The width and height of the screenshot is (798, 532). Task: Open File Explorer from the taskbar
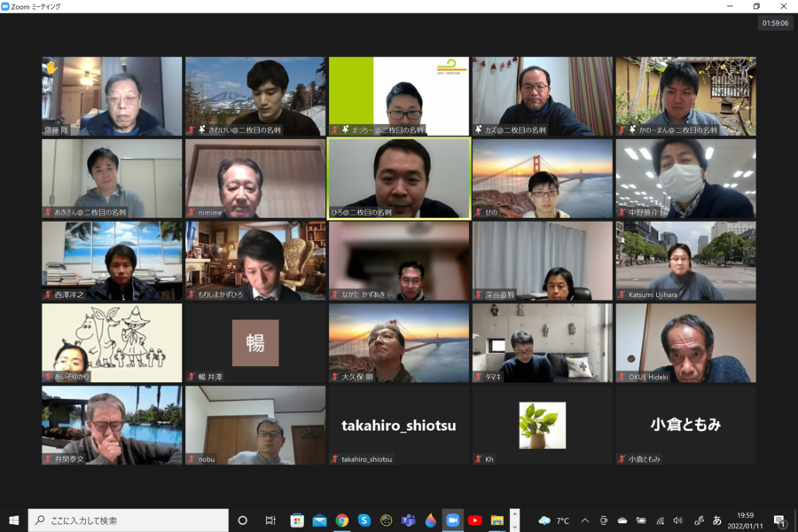497,520
